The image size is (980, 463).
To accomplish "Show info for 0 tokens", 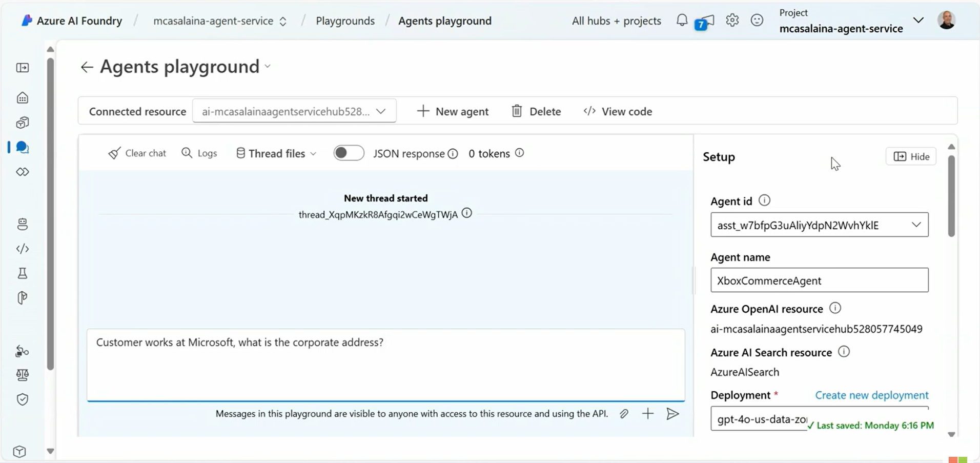I will pos(519,153).
